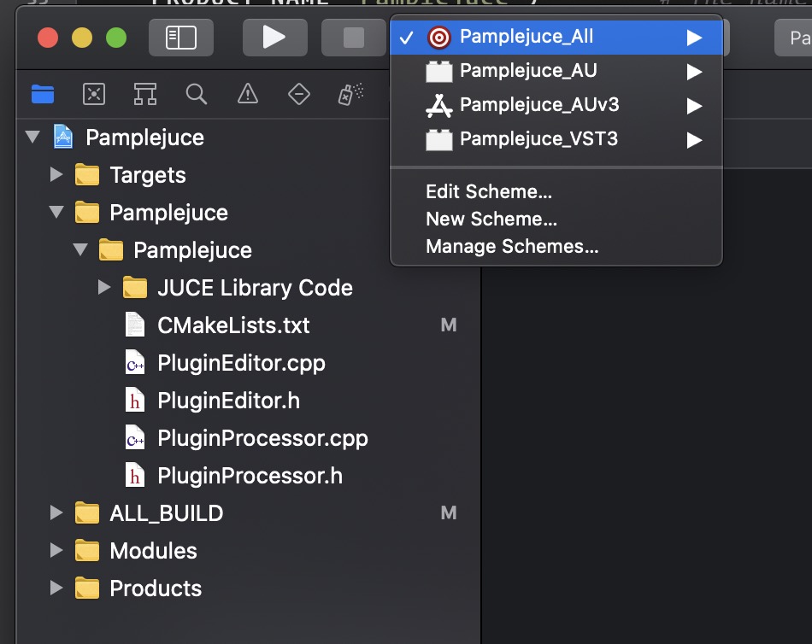
Task: Open the Source Control navigator
Action: pyautogui.click(x=94, y=94)
